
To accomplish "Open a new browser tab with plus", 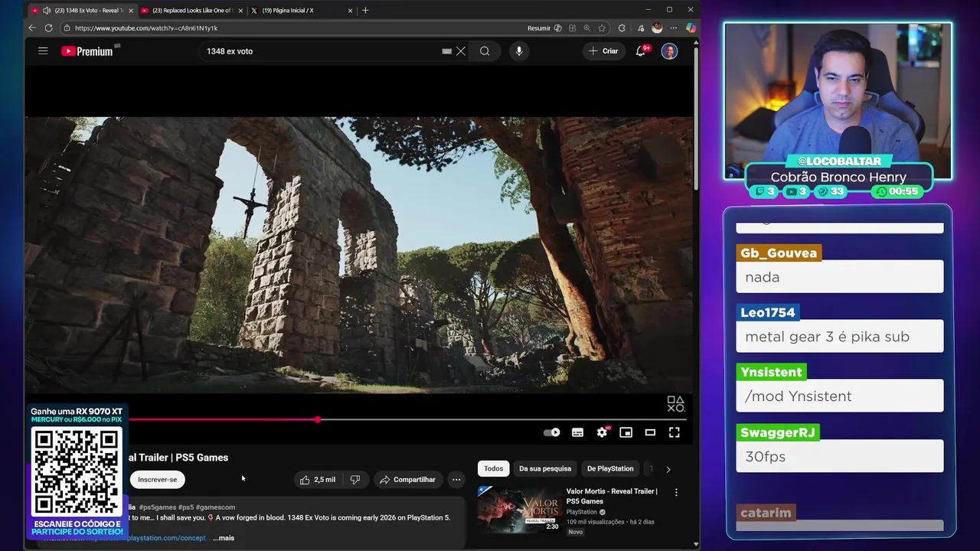I will tap(365, 11).
